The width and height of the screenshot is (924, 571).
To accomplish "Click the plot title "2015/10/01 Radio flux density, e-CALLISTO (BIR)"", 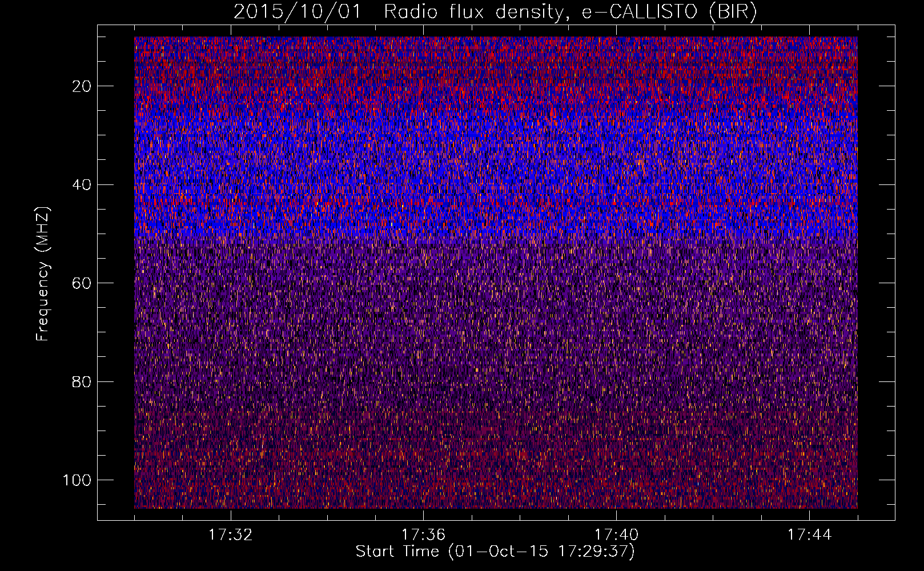I will click(495, 12).
